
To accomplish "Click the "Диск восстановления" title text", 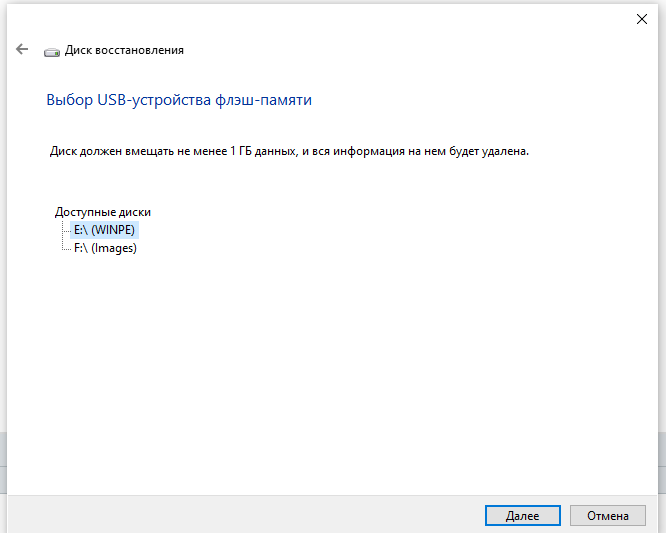I will pos(124,50).
